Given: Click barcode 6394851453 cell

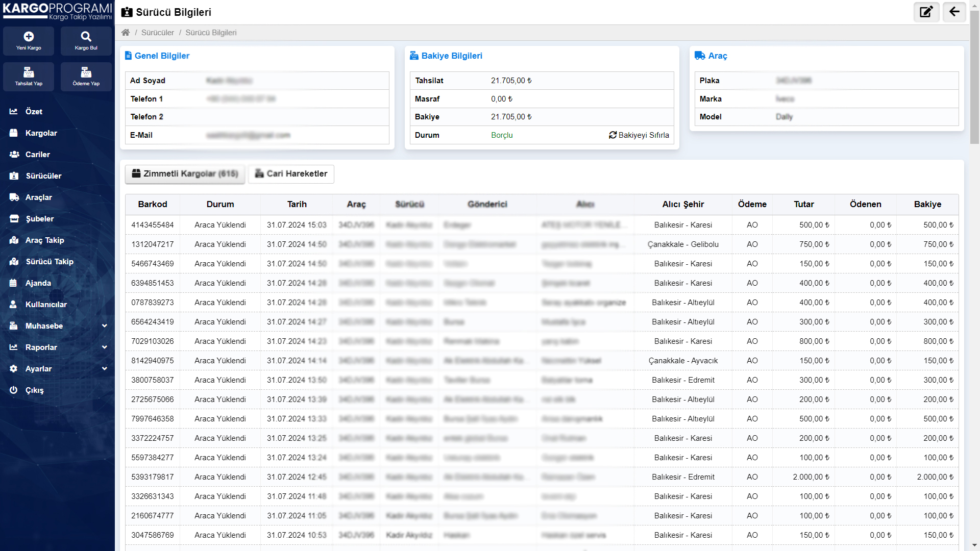Looking at the screenshot, I should [153, 283].
